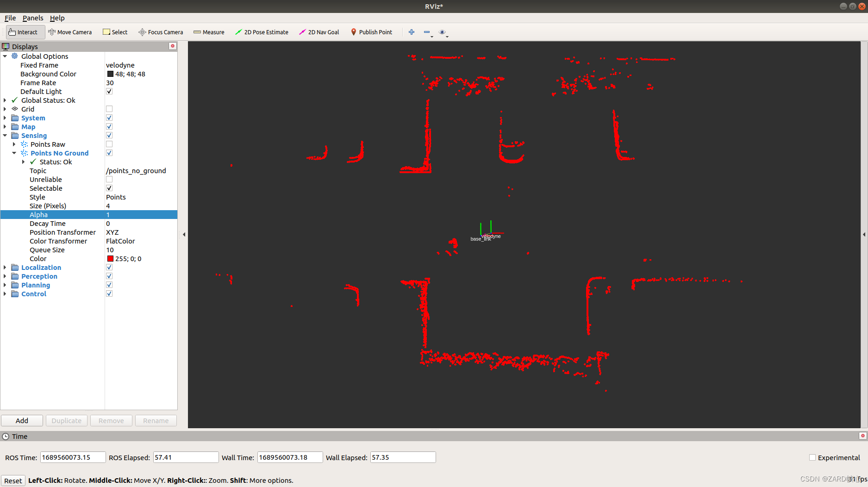Toggle the Unreliable checkbox

109,179
